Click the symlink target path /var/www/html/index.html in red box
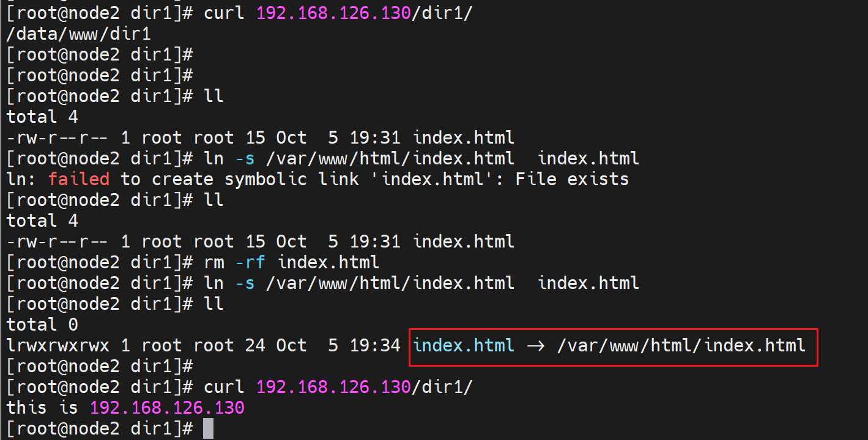Image resolution: width=868 pixels, height=440 pixels. click(681, 345)
